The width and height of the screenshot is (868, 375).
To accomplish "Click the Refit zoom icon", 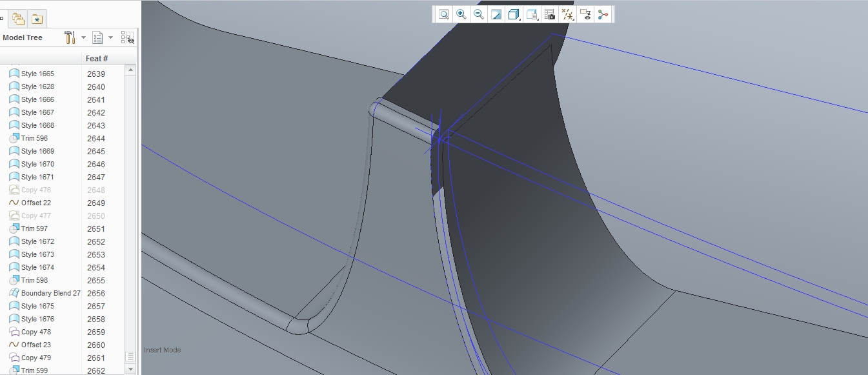I will pyautogui.click(x=444, y=14).
